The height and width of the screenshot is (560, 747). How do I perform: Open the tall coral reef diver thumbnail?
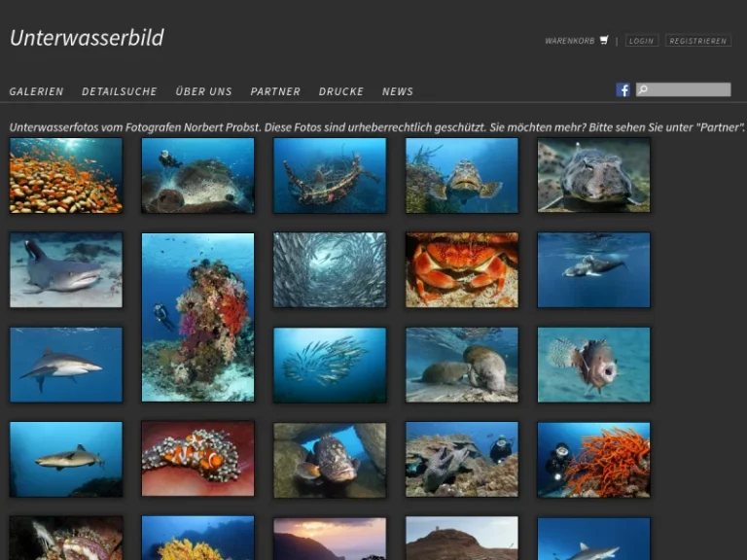click(x=197, y=317)
